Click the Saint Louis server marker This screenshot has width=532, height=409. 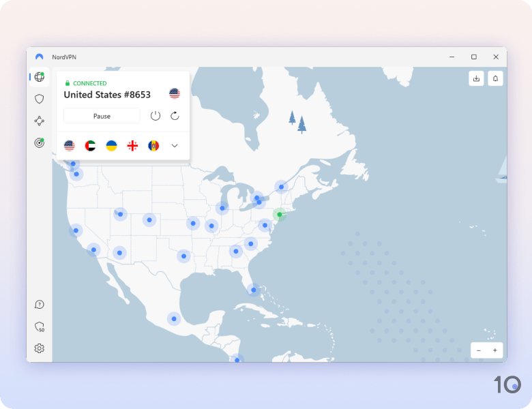coord(211,226)
